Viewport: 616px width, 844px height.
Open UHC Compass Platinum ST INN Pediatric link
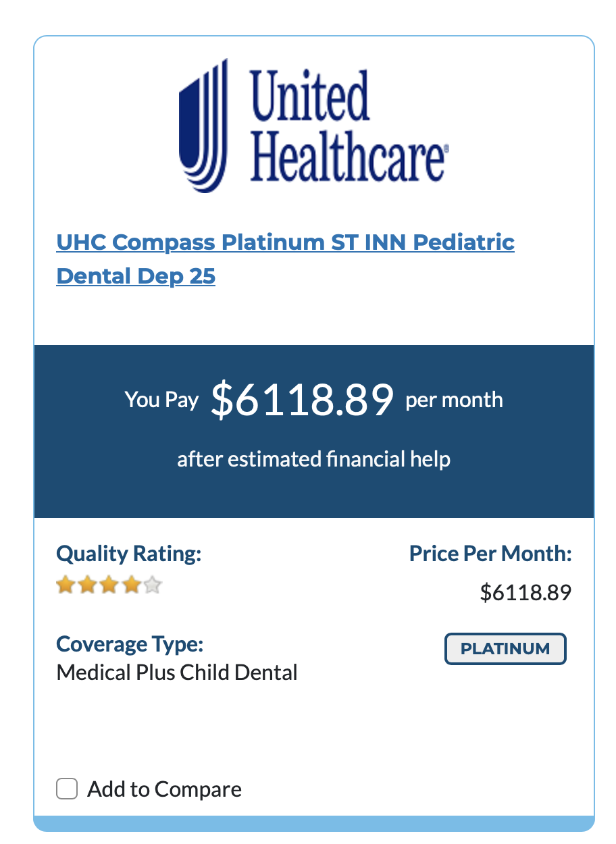click(x=286, y=242)
